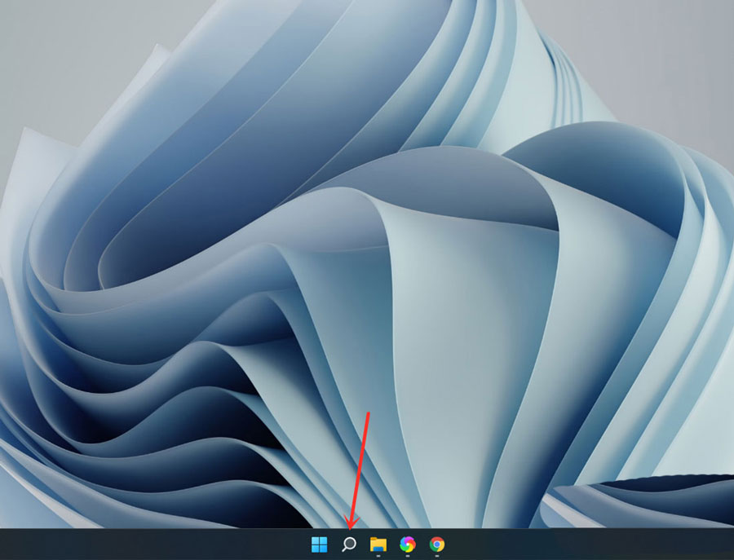Click the leftmost icon on the taskbar
Viewport: 734px width, 560px height.
319,544
